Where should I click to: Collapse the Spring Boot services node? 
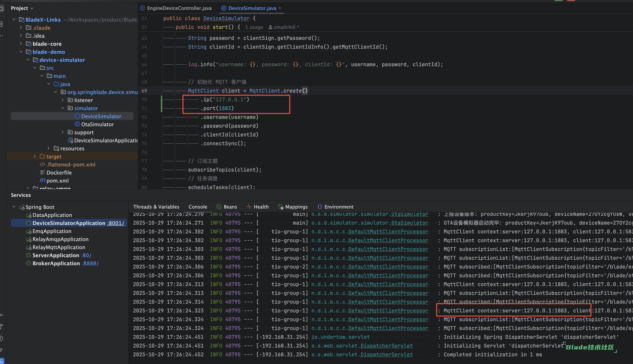(x=14, y=207)
